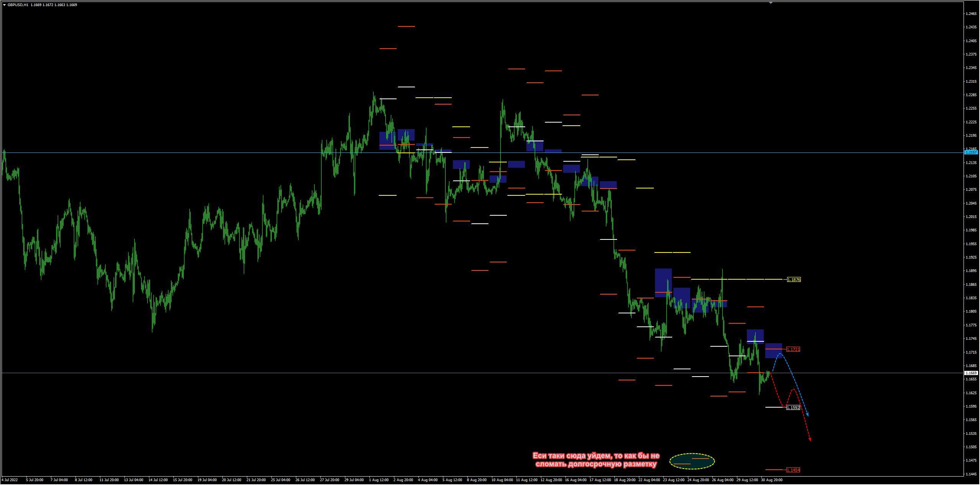Click the red 1.1454 level price tag
980x485 pixels.
(x=793, y=470)
